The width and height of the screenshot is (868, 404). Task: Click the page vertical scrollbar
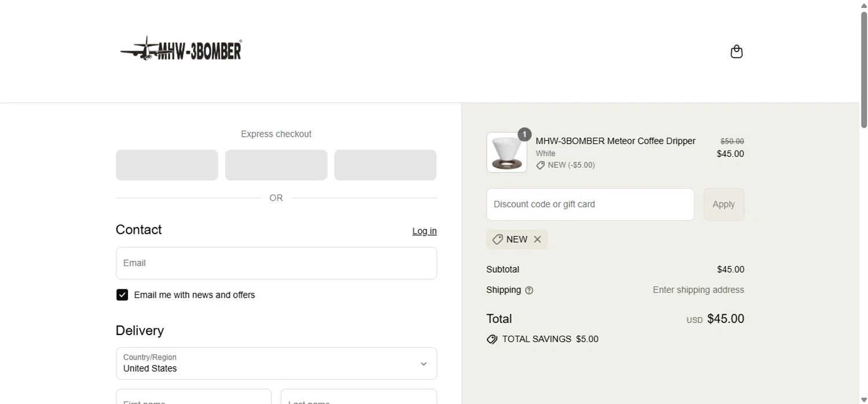[x=864, y=69]
